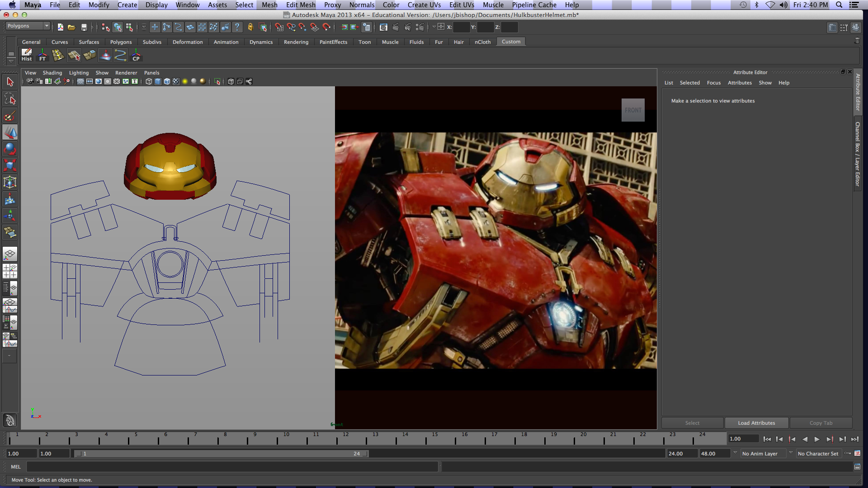Open the Edit Mesh menu
This screenshot has height=488, width=868.
point(301,5)
